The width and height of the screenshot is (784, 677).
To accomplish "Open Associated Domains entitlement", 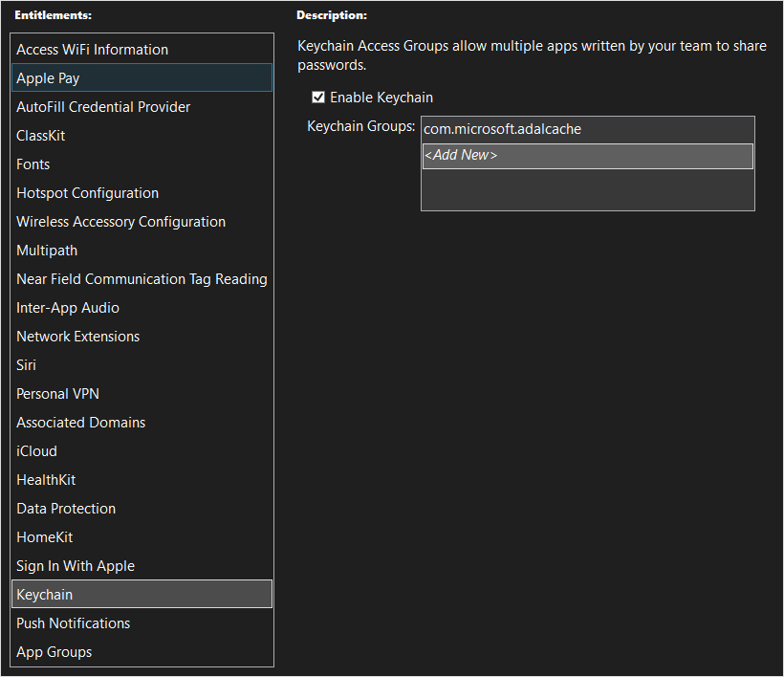I will (80, 423).
